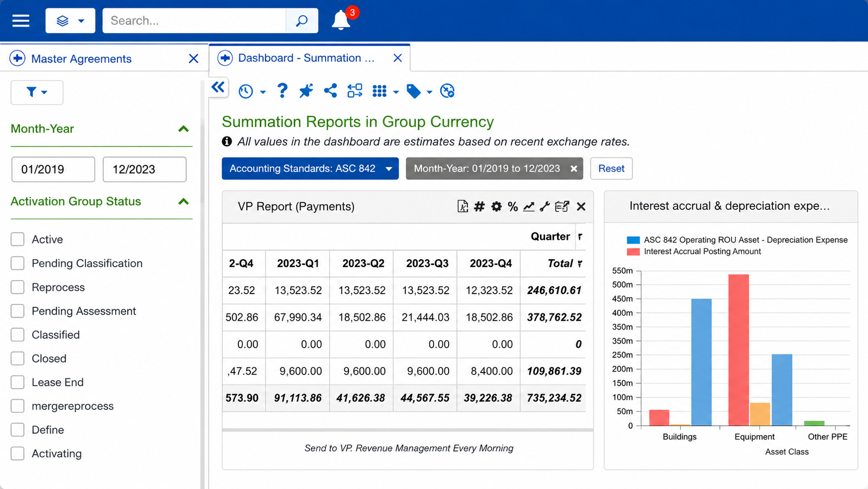Collapse the side panel with double chevron
The height and width of the screenshot is (489, 868).
point(218,87)
